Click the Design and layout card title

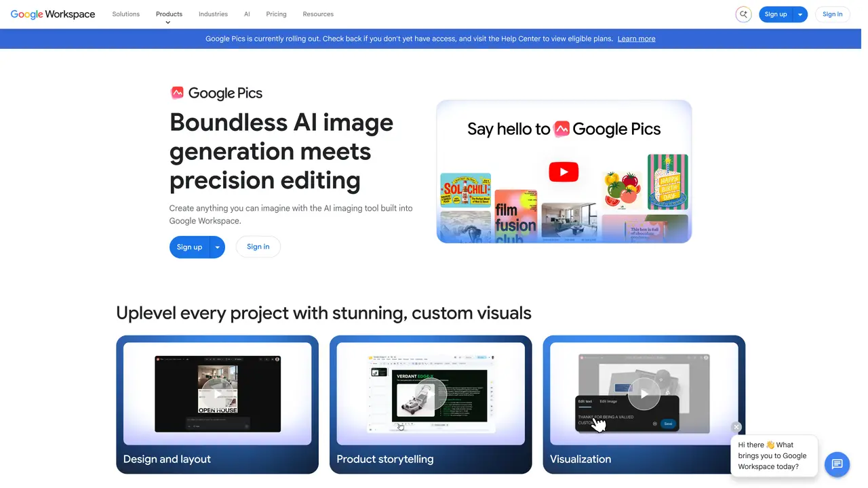click(x=167, y=459)
